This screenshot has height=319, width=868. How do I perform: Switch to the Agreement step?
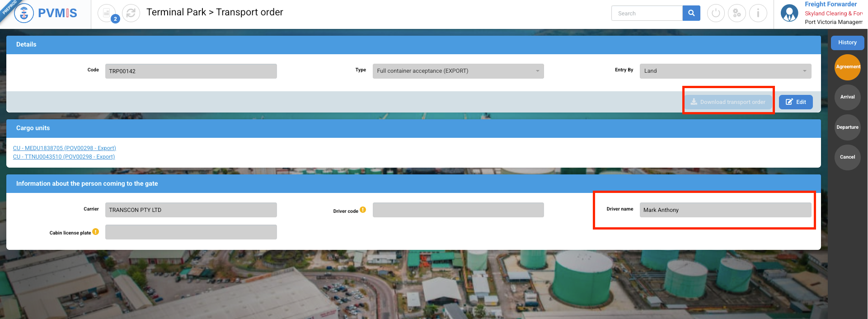848,67
